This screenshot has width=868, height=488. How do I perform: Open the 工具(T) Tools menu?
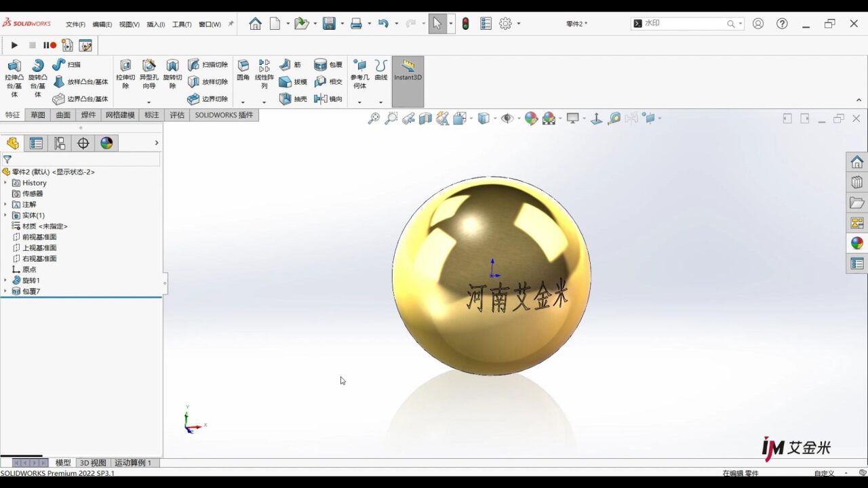(182, 24)
